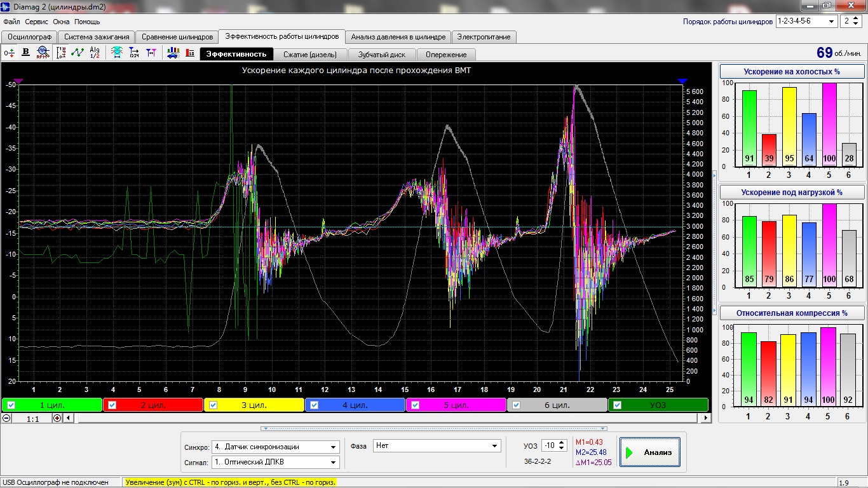Zoom out with the minus magnifier button

tap(6, 418)
